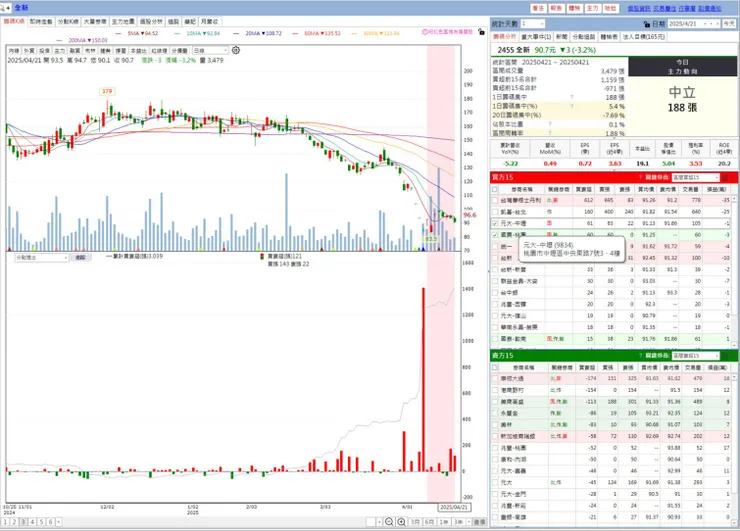Toggle 本益比 indicator on chart toolbar
740x531 pixels.
point(138,51)
